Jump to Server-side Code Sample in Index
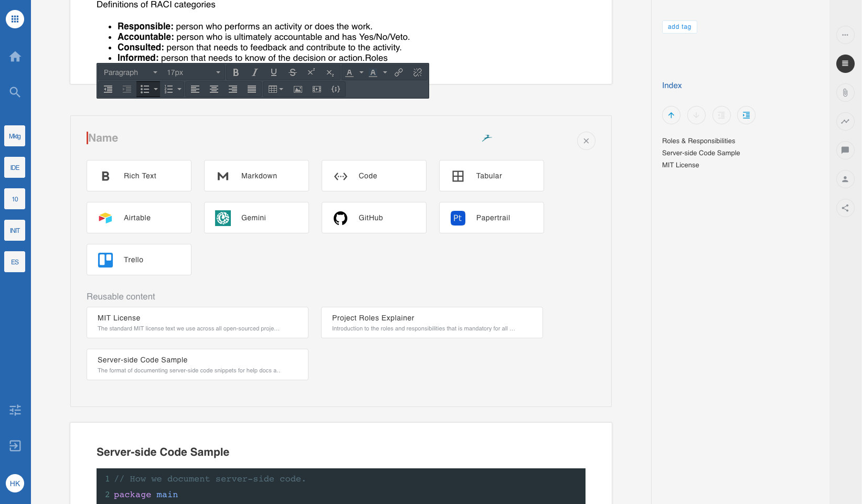 click(701, 153)
